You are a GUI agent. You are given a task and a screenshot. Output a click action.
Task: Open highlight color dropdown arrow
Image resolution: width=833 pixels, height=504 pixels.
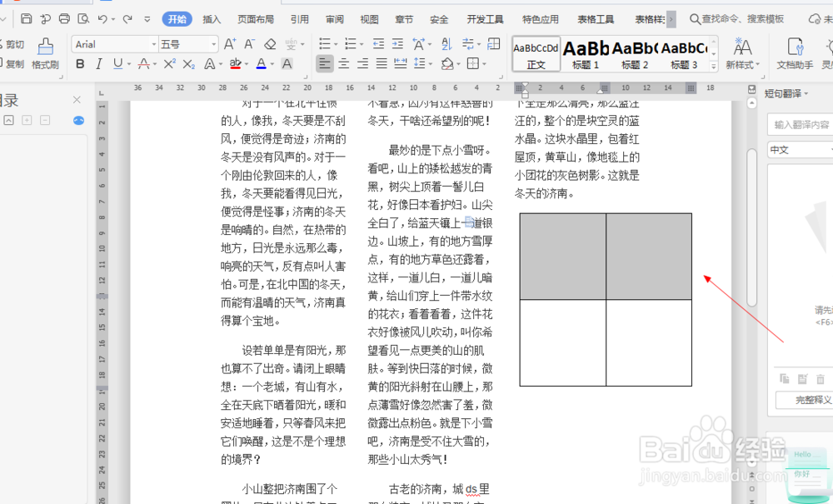pos(247,65)
